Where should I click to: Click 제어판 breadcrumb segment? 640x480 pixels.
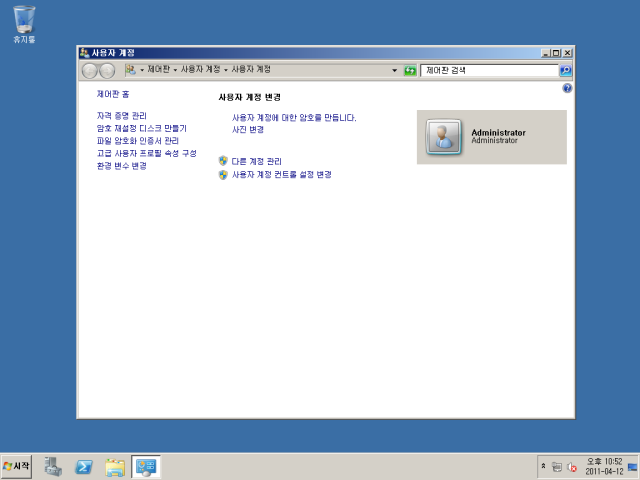click(158, 69)
